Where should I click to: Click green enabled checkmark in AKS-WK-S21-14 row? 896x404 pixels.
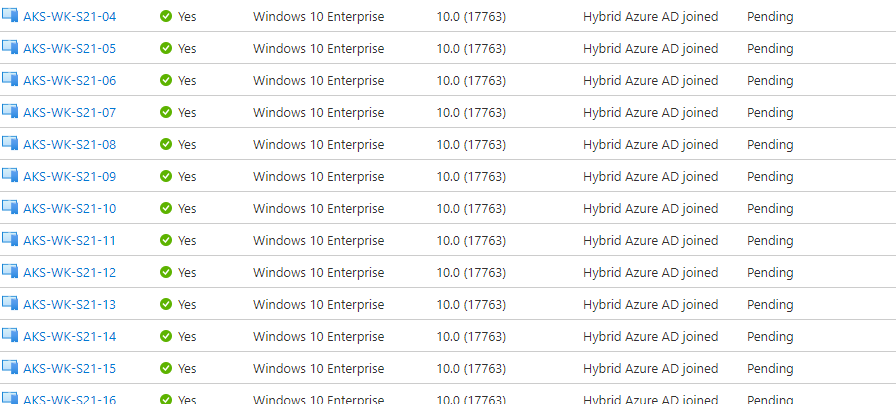tap(166, 337)
